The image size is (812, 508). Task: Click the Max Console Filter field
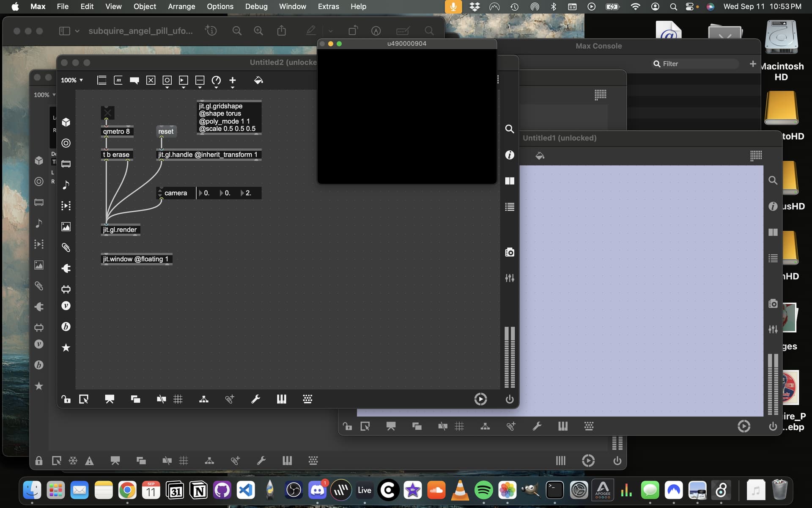pyautogui.click(x=696, y=63)
